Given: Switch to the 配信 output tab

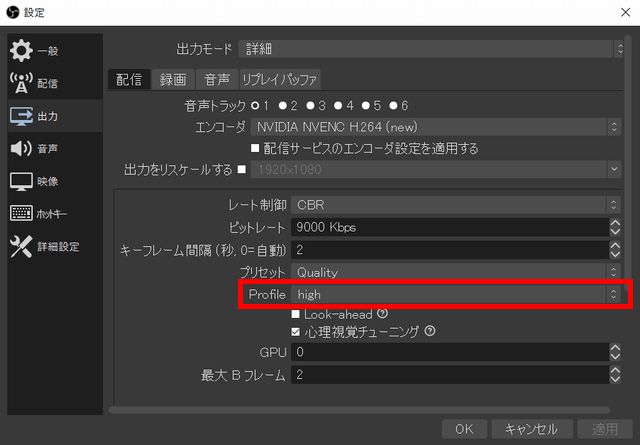Looking at the screenshot, I should click(x=129, y=79).
